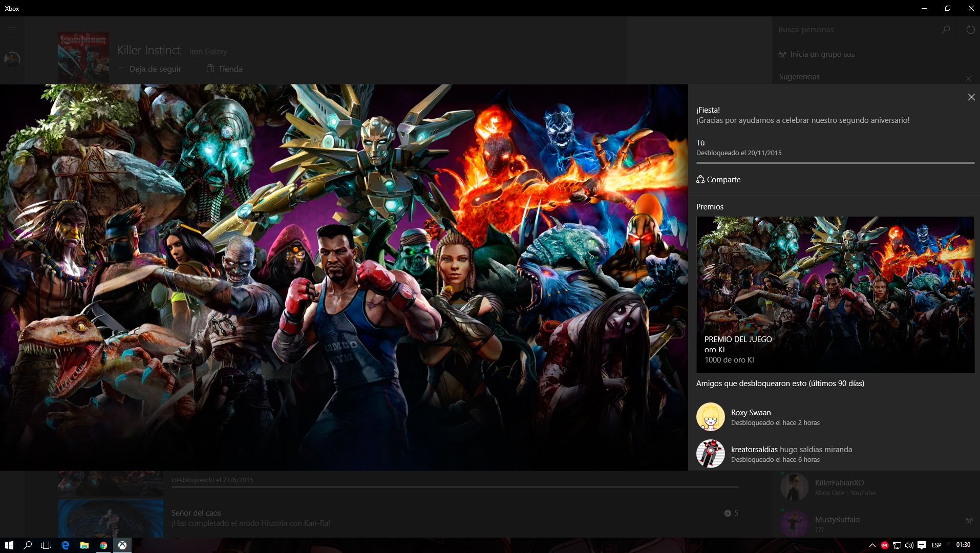Select MustyBuffalo in friends list
980x553 pixels.
876,523
